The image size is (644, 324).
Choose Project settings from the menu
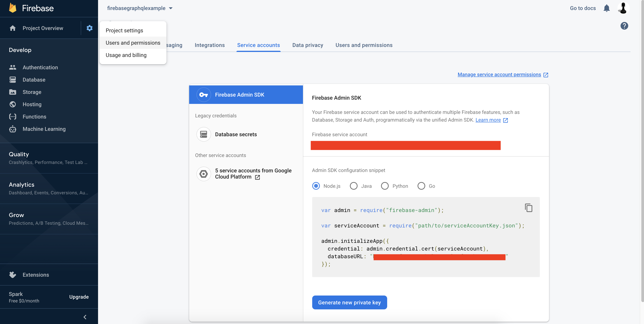133,30
